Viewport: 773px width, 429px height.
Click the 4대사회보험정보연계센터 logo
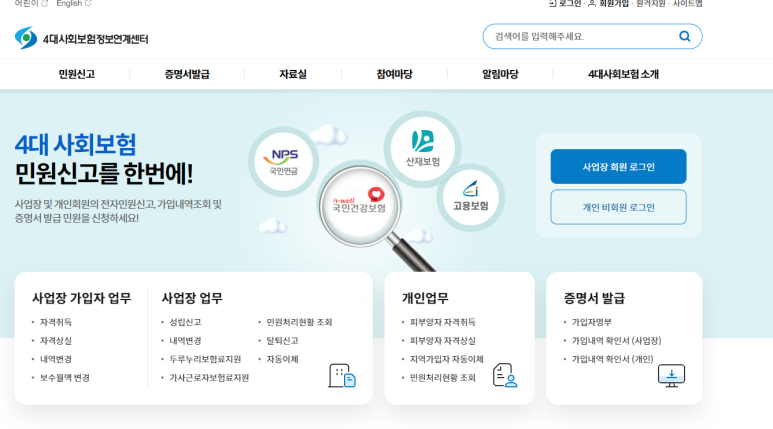click(x=81, y=38)
